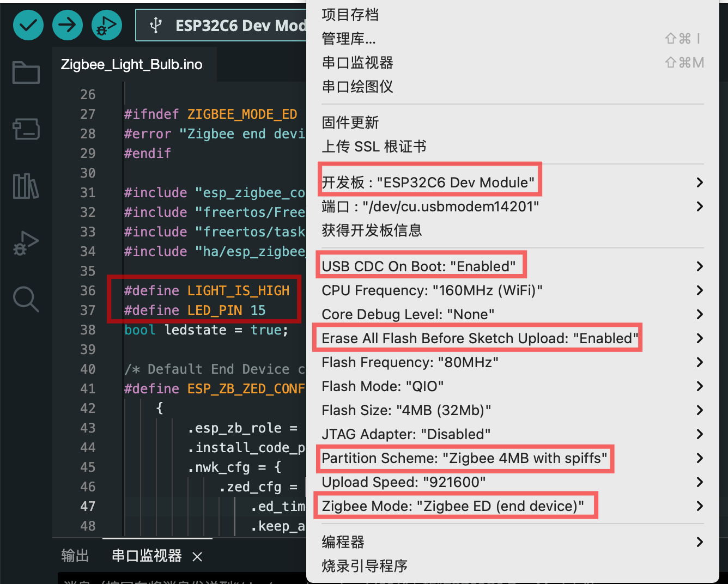Open 管理库... menu entry
Screen dimensions: 728x584
[x=512, y=39]
